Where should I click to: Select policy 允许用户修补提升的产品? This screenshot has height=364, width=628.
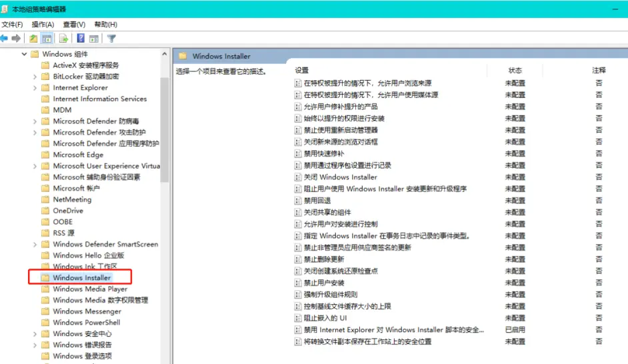coord(341,107)
